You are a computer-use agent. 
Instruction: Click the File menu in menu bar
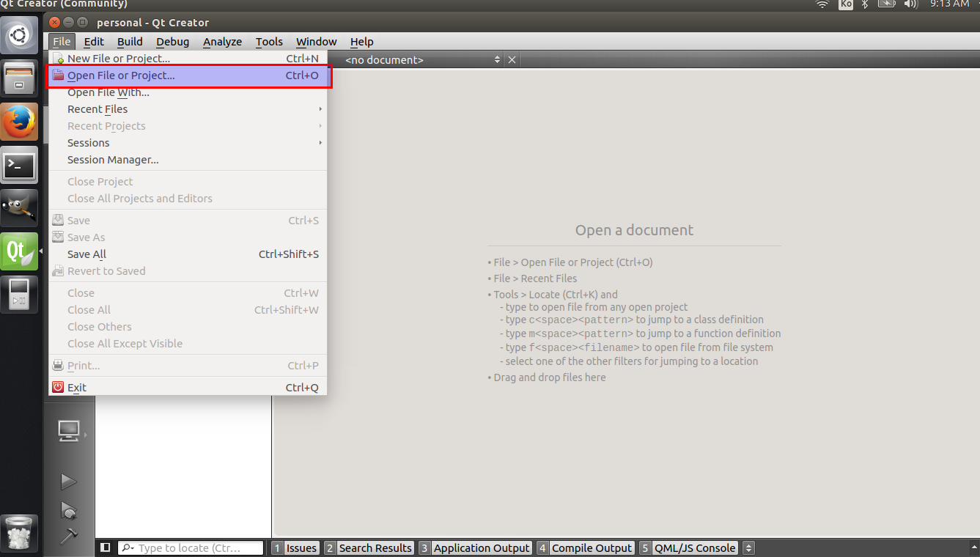(62, 42)
